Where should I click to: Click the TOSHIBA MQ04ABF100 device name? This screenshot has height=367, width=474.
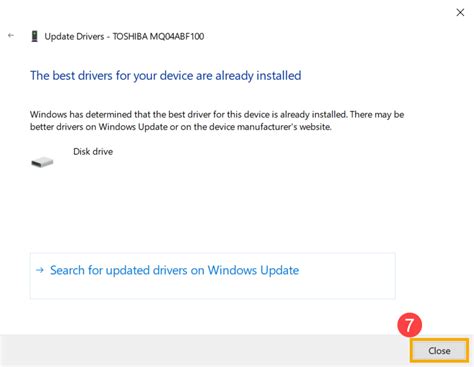pyautogui.click(x=158, y=36)
